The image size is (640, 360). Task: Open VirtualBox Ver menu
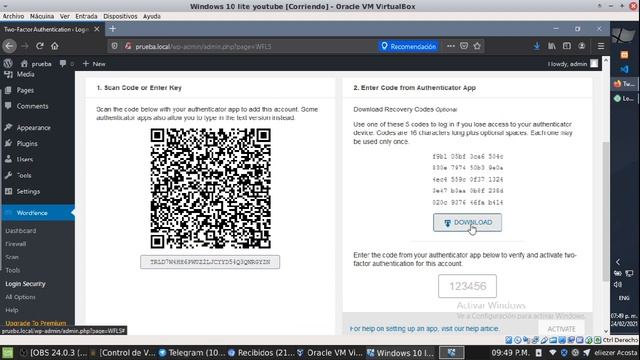pyautogui.click(x=64, y=16)
